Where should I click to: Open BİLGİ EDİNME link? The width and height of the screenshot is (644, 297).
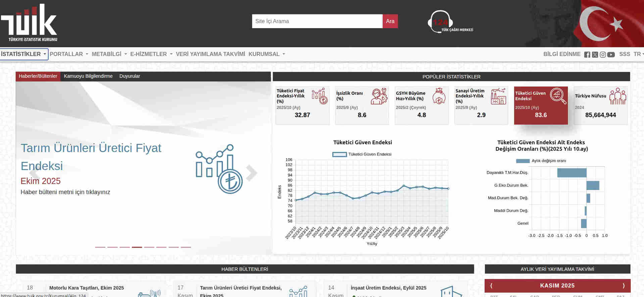pos(562,54)
